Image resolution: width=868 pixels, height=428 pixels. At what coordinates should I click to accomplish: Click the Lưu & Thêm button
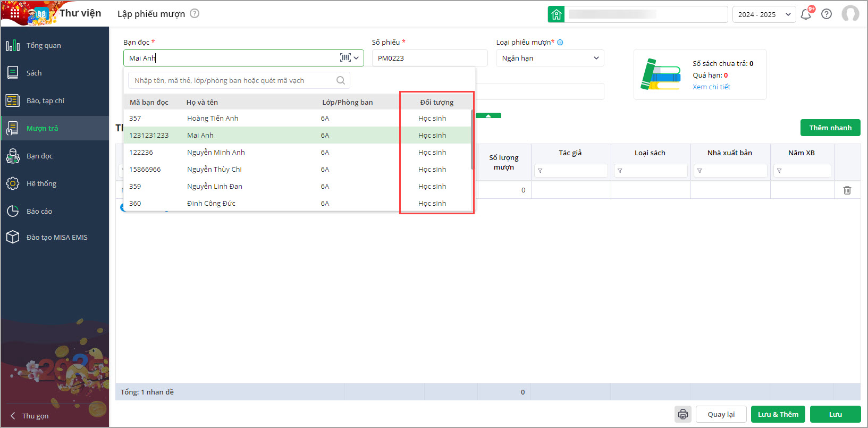point(778,414)
